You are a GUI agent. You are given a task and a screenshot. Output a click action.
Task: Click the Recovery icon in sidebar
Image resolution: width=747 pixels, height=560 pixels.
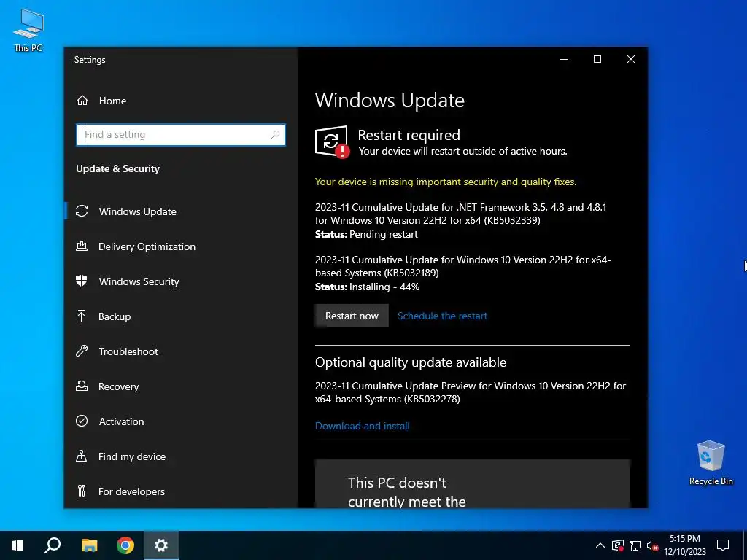[x=82, y=386]
